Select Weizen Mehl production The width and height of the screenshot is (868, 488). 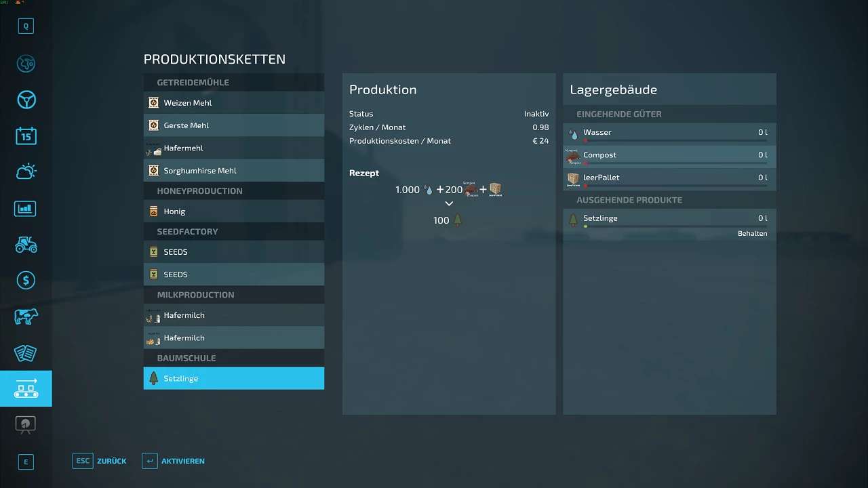(233, 103)
